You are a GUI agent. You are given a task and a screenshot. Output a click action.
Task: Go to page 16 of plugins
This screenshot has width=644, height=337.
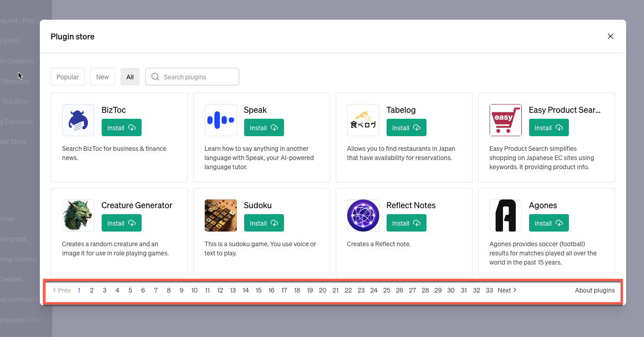coord(271,290)
